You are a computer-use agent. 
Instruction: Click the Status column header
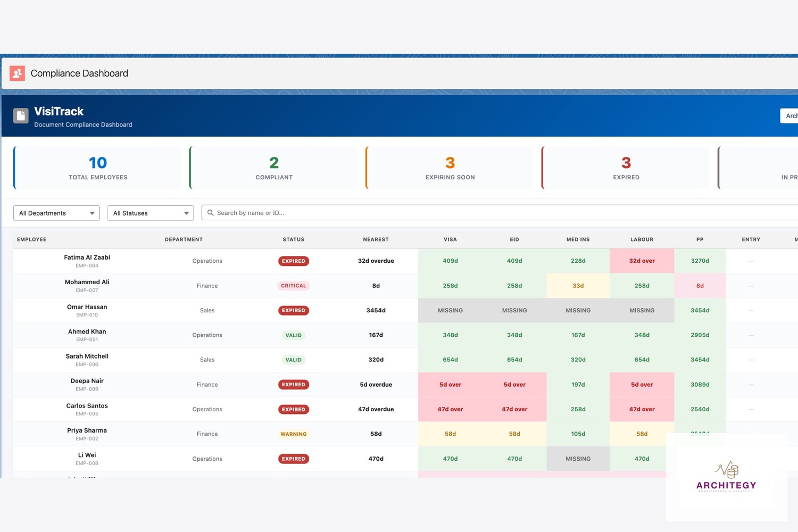point(293,239)
